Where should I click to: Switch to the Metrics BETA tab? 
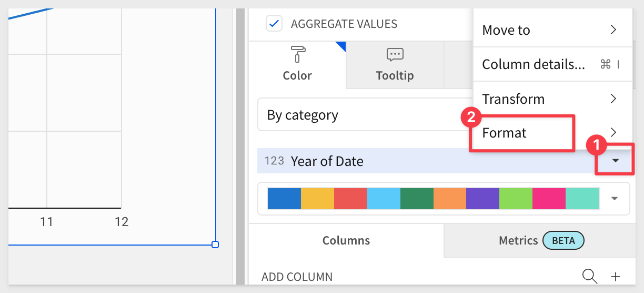click(x=539, y=240)
